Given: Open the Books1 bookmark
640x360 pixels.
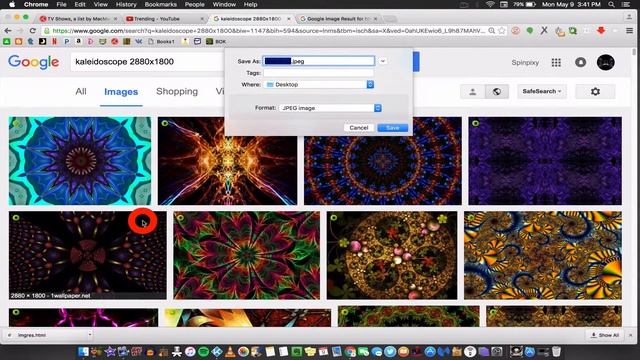Looking at the screenshot, I should [x=162, y=41].
